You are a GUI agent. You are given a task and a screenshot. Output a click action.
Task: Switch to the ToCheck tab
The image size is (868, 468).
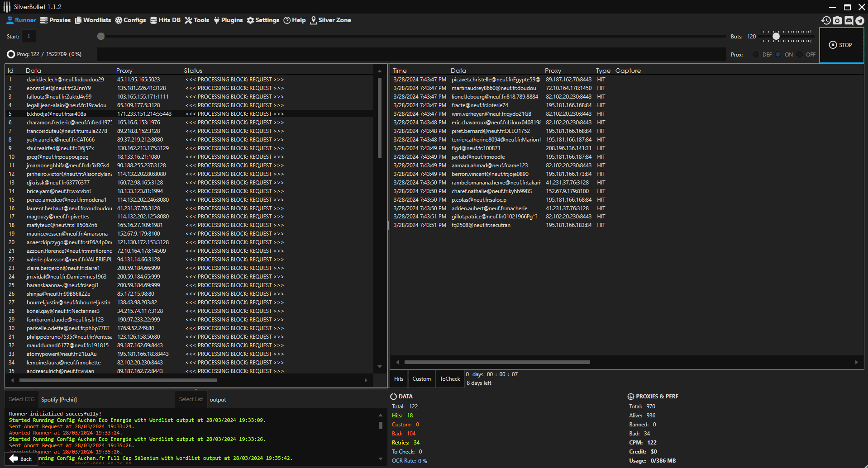(x=450, y=379)
